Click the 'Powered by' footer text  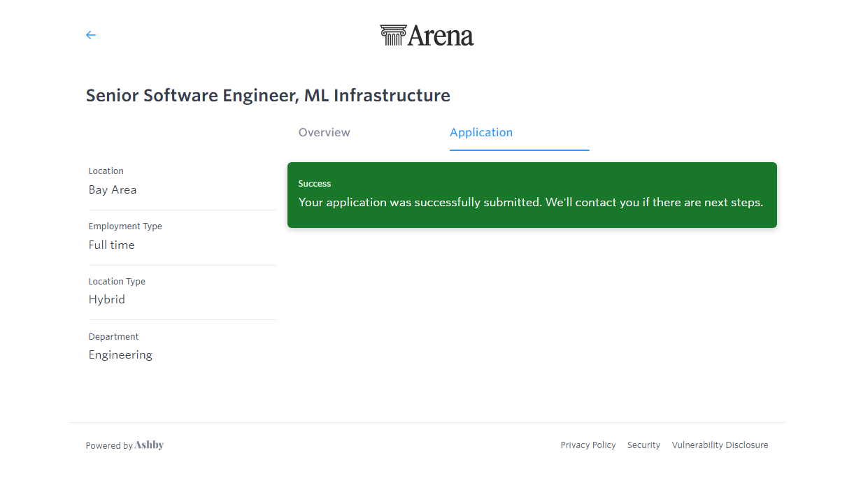click(x=109, y=446)
